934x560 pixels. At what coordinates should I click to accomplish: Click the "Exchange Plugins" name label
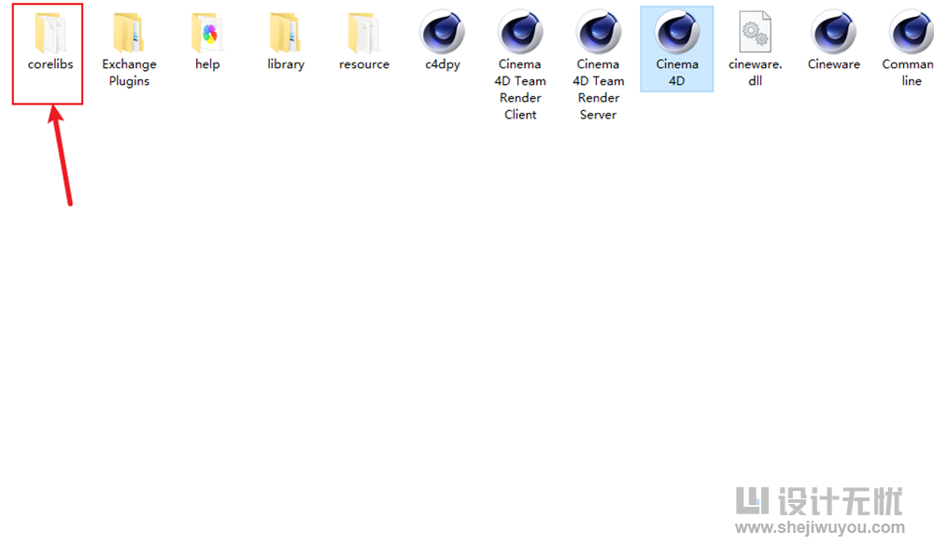click(x=129, y=73)
